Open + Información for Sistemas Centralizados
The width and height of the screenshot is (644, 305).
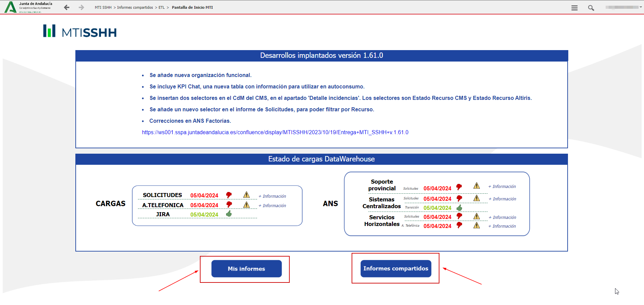pos(502,199)
